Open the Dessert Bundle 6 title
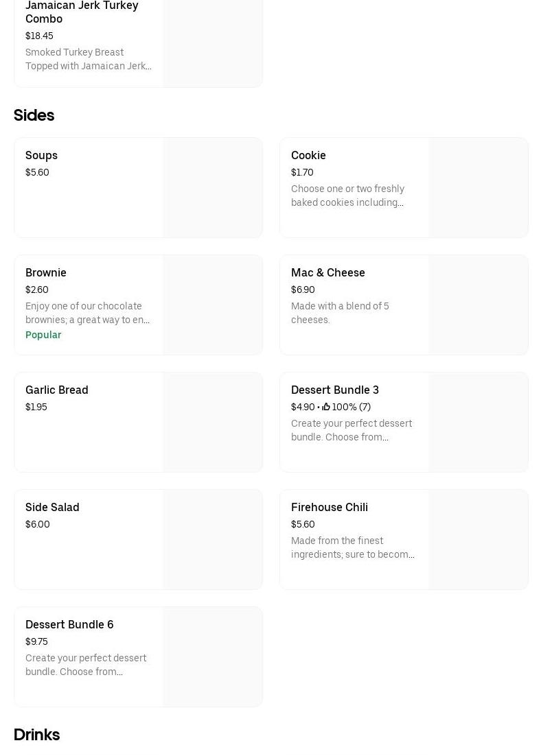Viewport: 552px width, 756px height. pyautogui.click(x=69, y=624)
